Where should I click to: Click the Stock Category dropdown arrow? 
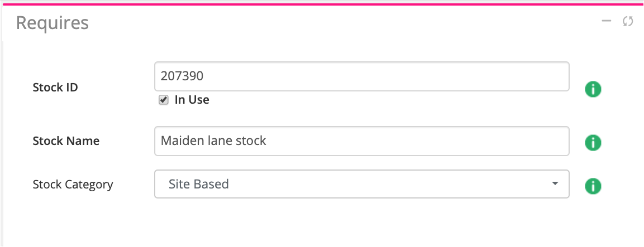tap(554, 183)
